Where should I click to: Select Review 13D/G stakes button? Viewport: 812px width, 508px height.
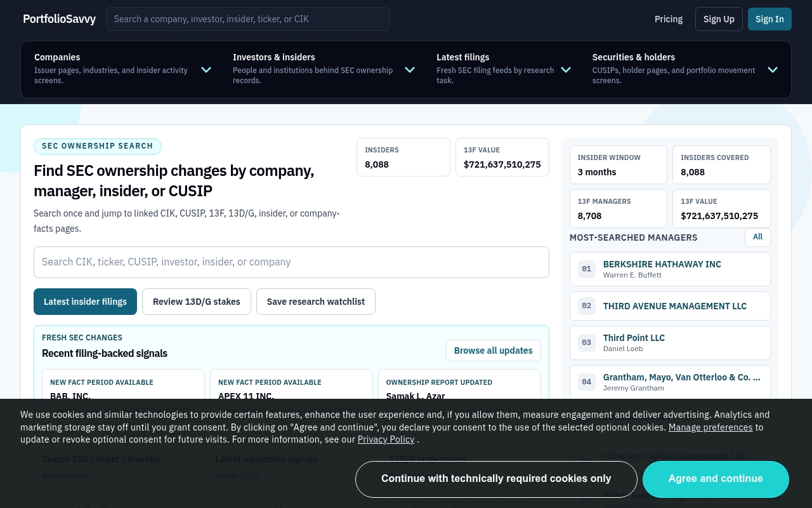(197, 302)
